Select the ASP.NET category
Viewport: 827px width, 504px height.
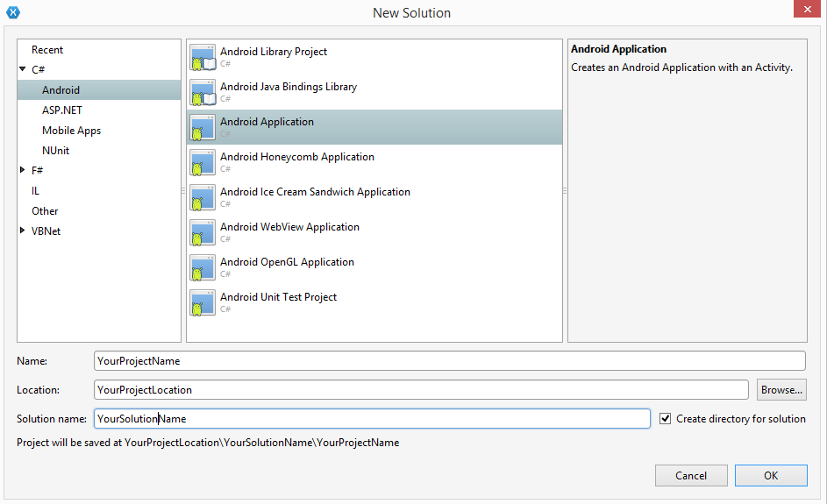click(61, 110)
